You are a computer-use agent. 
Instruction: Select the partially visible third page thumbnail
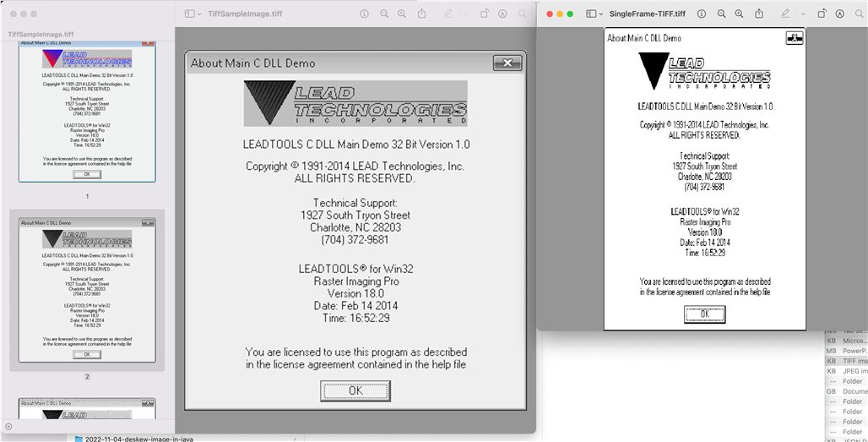(87, 409)
